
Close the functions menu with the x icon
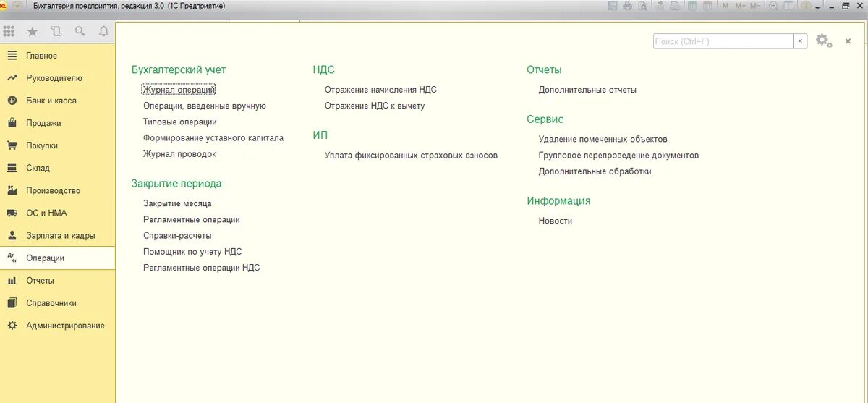(848, 42)
